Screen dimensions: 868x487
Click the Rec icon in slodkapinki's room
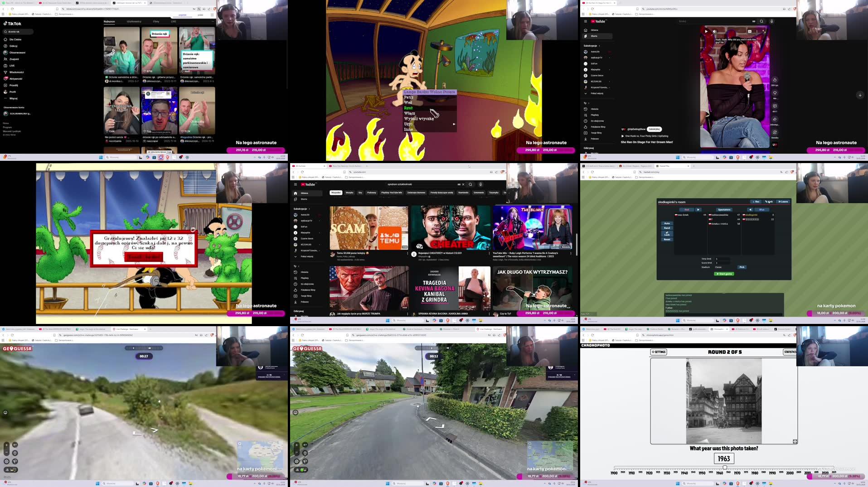(755, 201)
